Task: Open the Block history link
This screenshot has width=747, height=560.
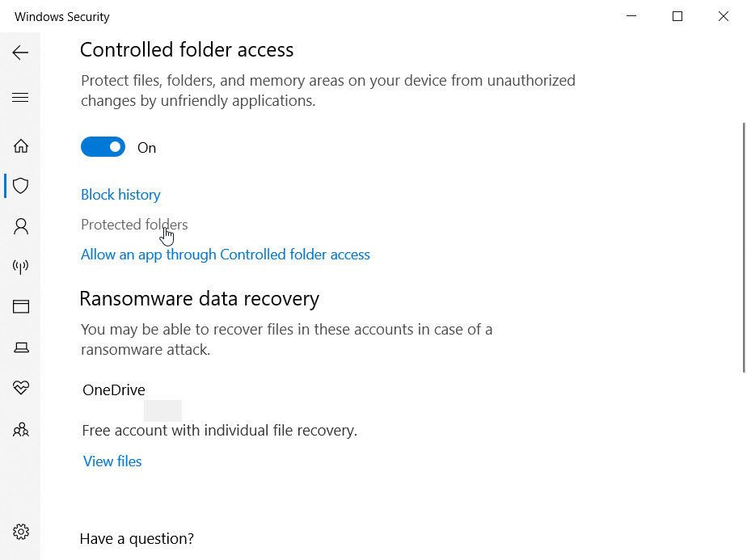Action: (x=120, y=195)
